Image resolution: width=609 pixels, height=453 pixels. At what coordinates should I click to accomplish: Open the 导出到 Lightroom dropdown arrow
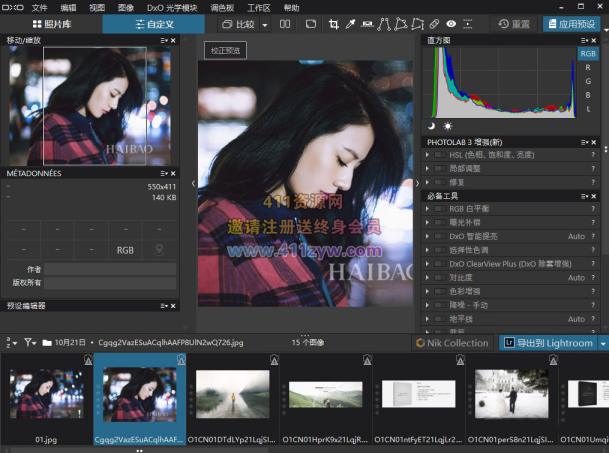click(x=603, y=343)
